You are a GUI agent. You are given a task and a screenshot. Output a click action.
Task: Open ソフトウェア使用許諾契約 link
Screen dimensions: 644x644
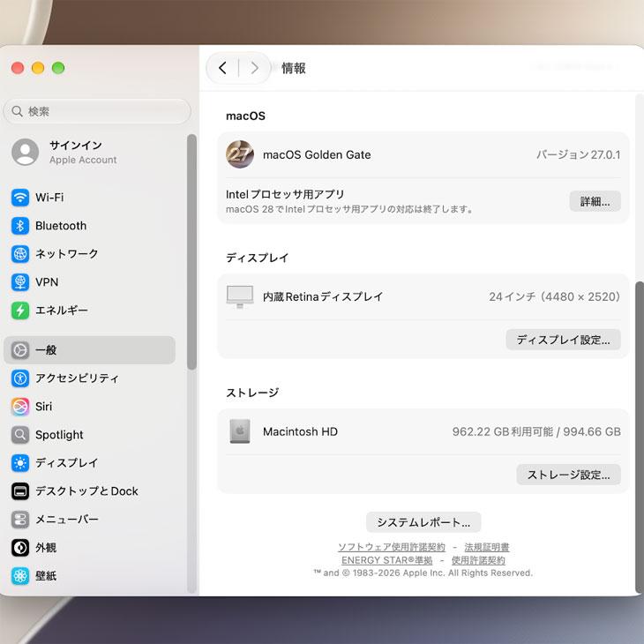(392, 547)
